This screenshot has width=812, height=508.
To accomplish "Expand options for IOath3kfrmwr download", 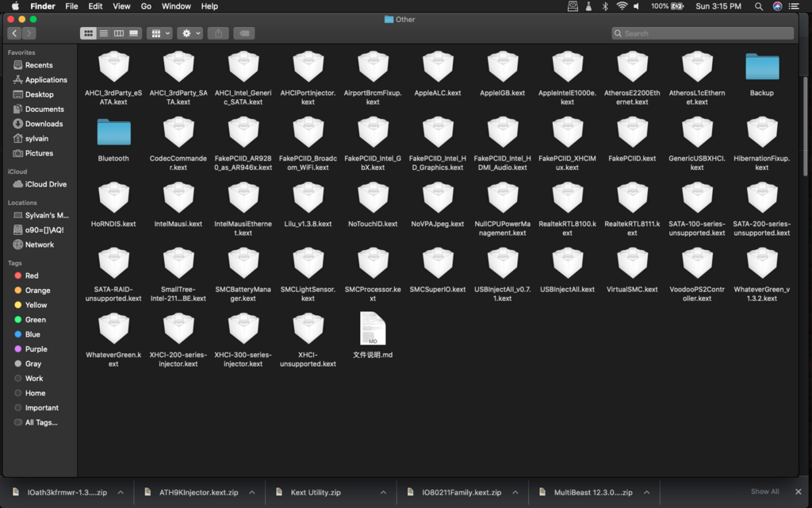I will point(121,492).
